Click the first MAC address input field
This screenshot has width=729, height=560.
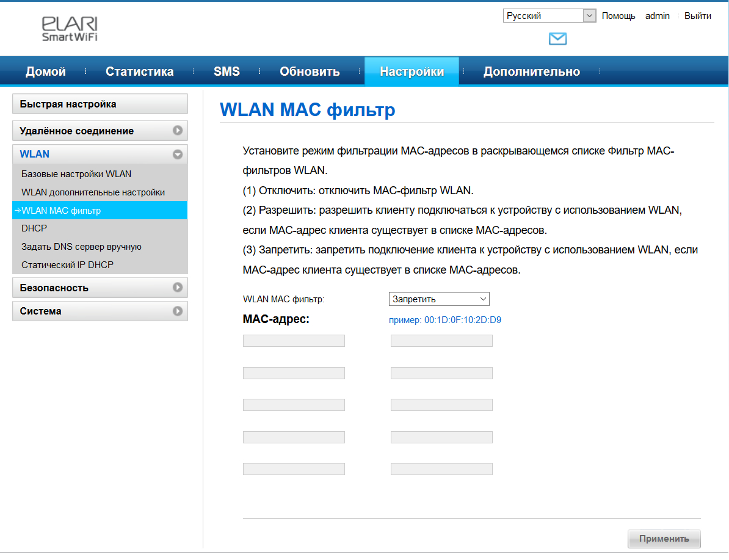[x=294, y=341]
